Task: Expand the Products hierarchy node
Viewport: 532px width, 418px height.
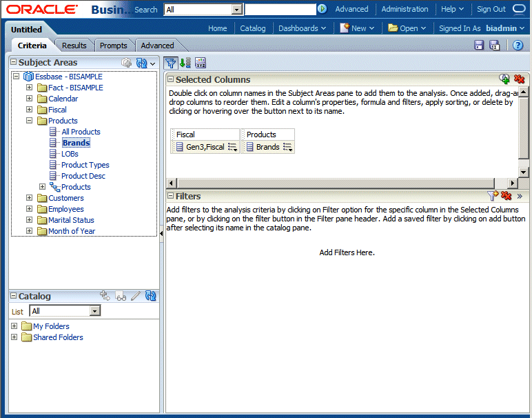Action: (x=43, y=187)
